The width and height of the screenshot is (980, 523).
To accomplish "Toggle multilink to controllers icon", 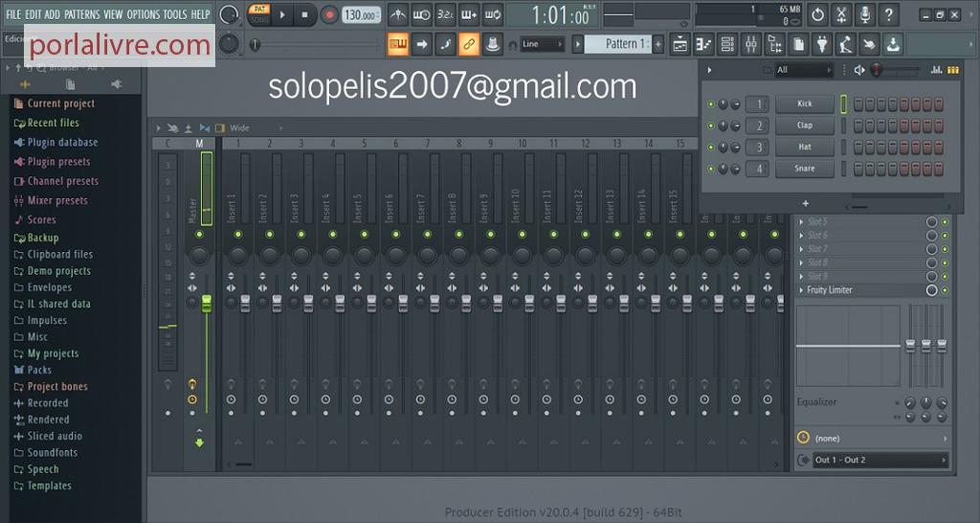I will (x=469, y=44).
